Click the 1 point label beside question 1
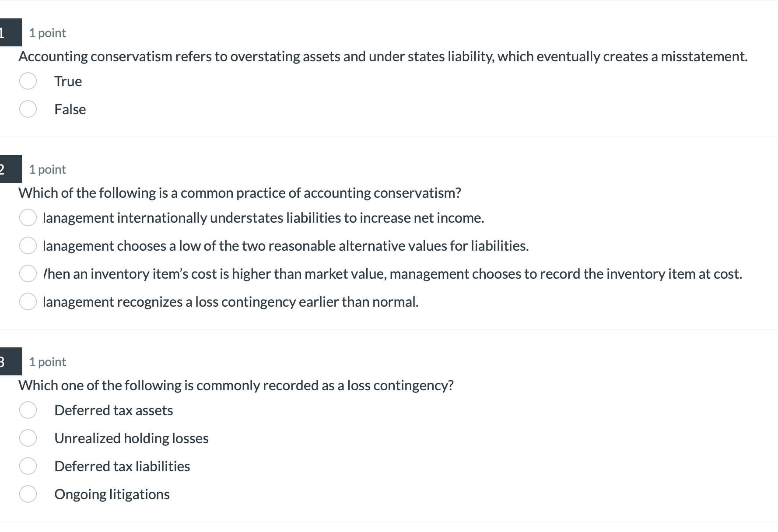 [47, 32]
